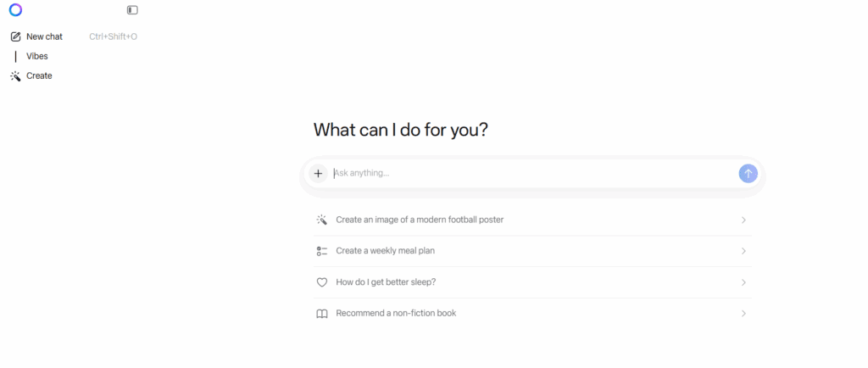This screenshot has width=868, height=368.
Task: Click the Create magic wand icon
Action: point(15,75)
